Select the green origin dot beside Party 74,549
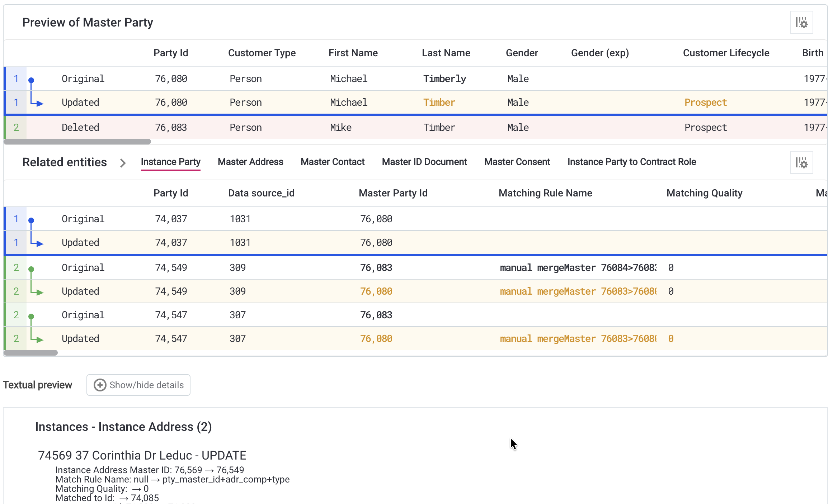The image size is (833, 504). click(x=32, y=268)
